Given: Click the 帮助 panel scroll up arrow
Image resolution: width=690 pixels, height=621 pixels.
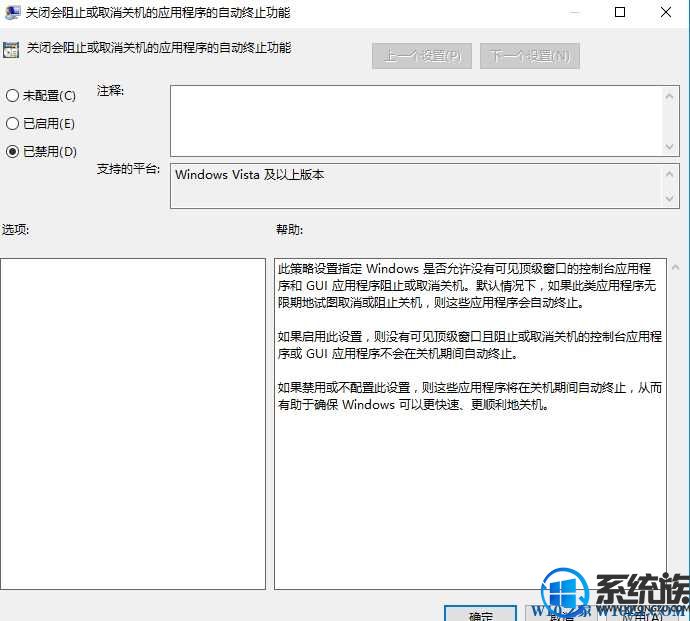Looking at the screenshot, I should click(675, 267).
